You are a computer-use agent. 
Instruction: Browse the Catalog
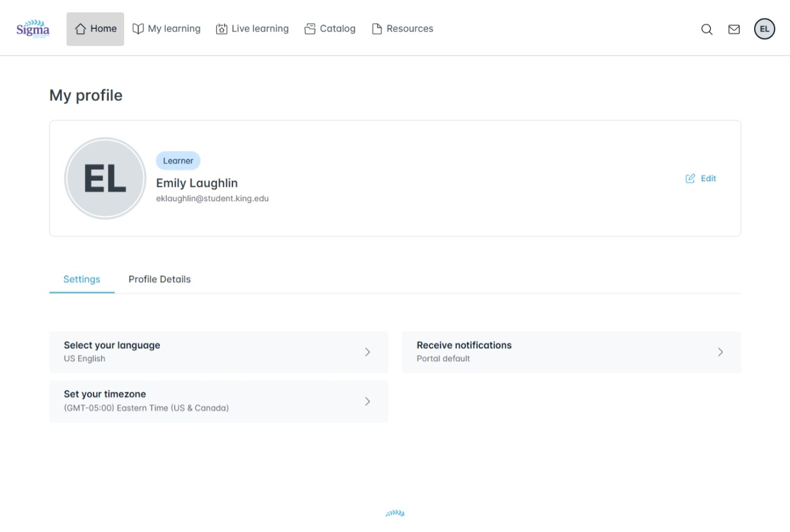[x=330, y=29]
